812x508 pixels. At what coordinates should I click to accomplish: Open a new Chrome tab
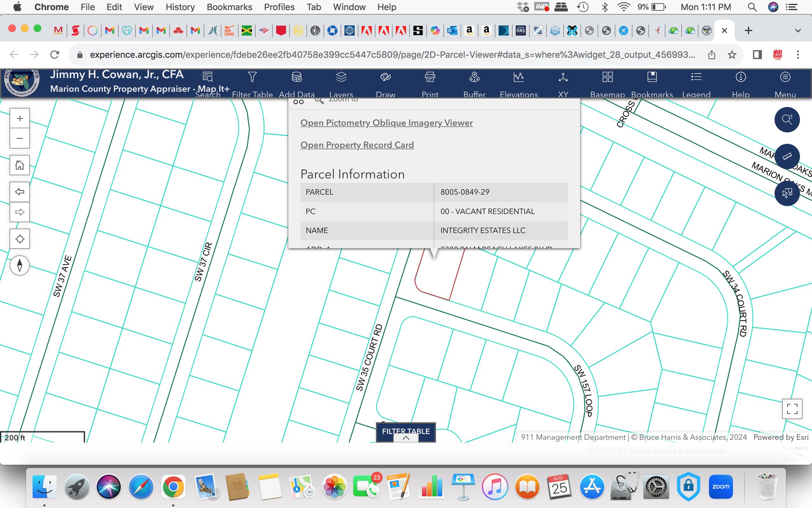tap(748, 30)
